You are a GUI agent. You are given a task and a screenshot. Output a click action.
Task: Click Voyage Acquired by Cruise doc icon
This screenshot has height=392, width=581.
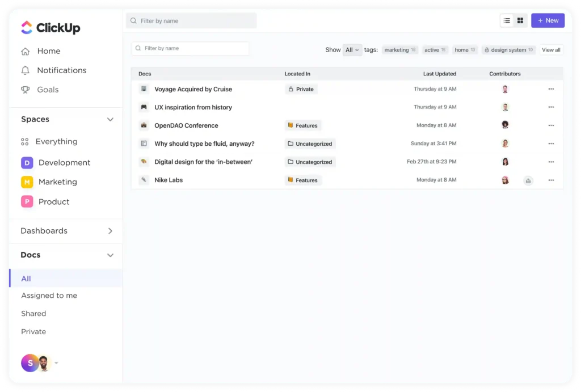(144, 89)
